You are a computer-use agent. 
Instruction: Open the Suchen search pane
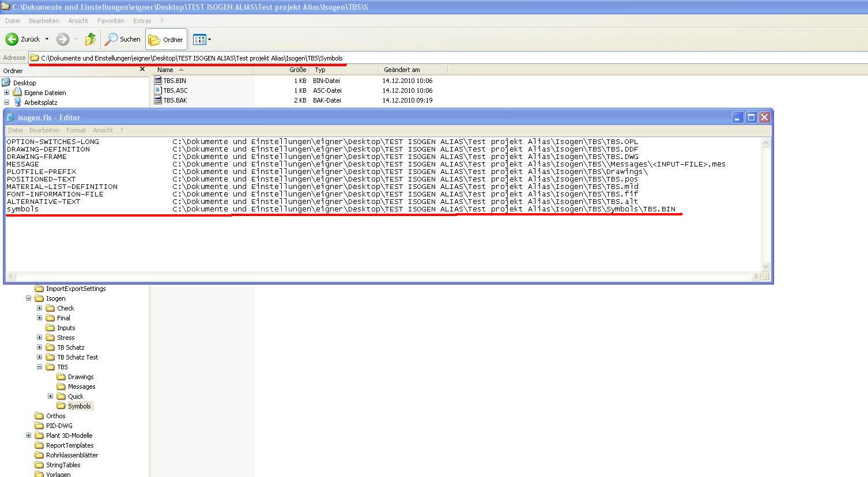pyautogui.click(x=122, y=39)
